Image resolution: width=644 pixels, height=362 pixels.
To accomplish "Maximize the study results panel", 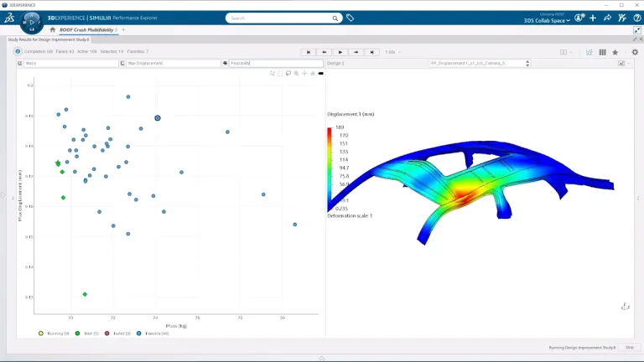I will tap(635, 39).
